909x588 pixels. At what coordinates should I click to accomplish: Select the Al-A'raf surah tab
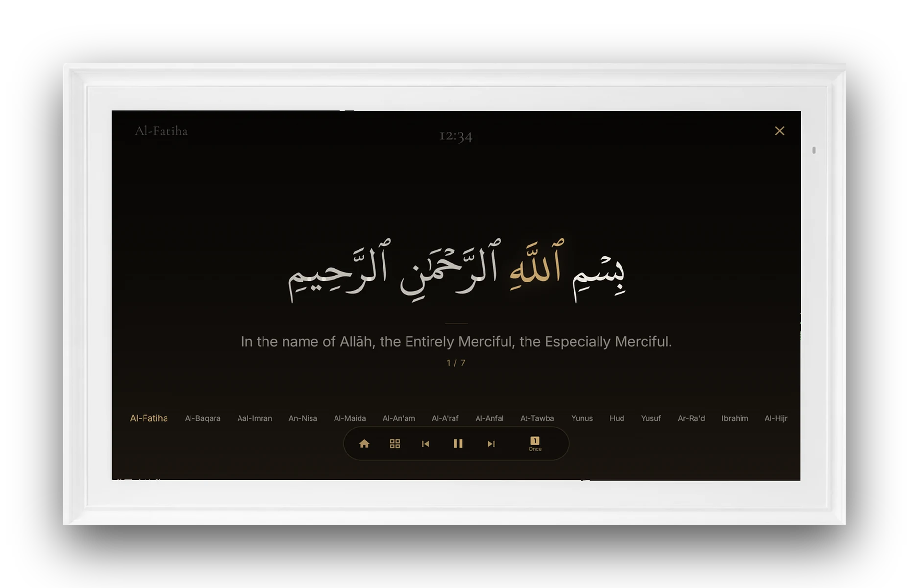445,418
